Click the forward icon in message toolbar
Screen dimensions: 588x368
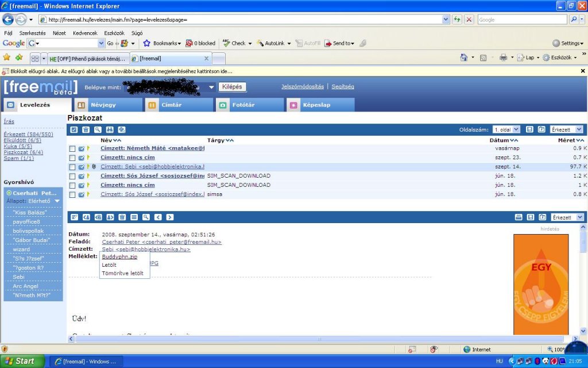(110, 217)
